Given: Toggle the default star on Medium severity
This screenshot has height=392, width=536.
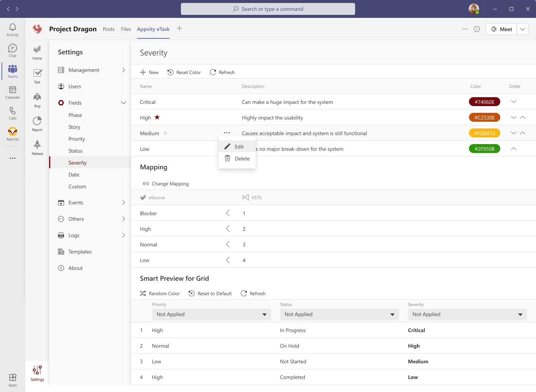Looking at the screenshot, I should point(165,133).
